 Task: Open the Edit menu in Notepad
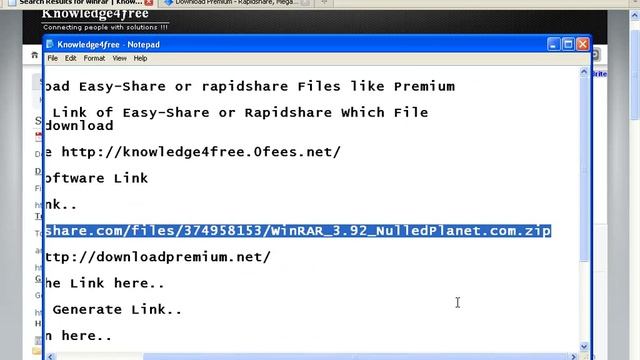[x=71, y=58]
